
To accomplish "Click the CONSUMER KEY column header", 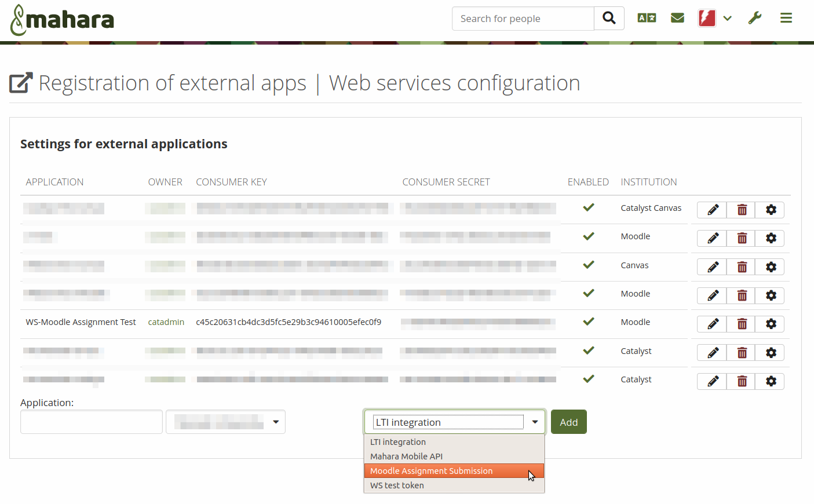I will point(231,182).
